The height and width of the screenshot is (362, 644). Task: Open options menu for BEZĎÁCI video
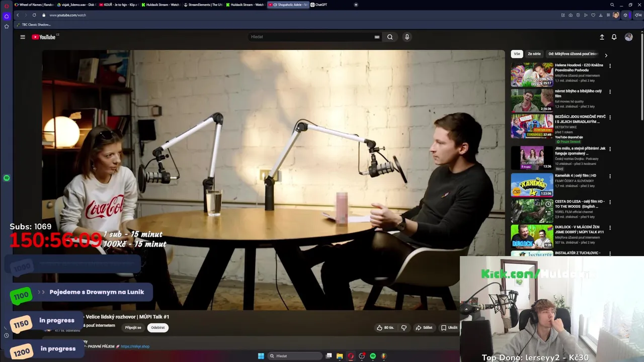(x=610, y=118)
